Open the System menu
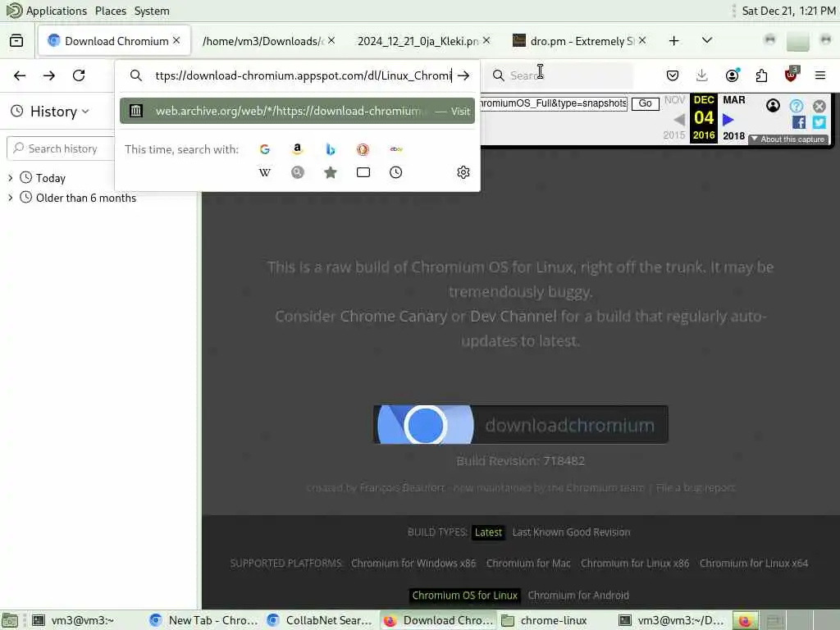 (152, 11)
